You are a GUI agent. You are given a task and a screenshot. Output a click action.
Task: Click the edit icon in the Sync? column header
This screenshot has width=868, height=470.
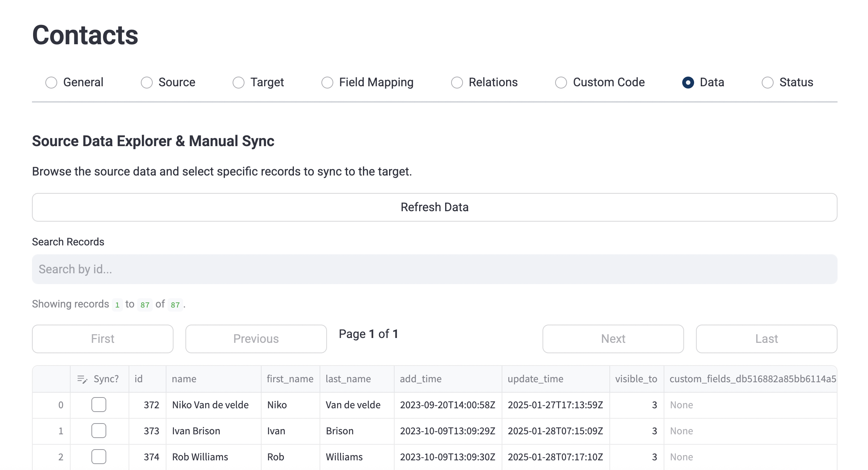[82, 379]
